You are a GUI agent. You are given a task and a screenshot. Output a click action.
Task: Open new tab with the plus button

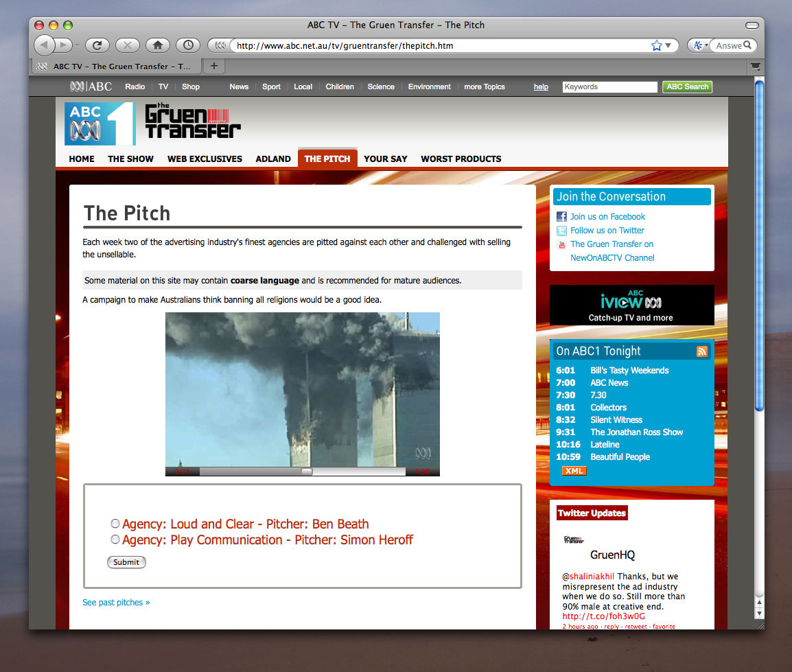tap(214, 66)
